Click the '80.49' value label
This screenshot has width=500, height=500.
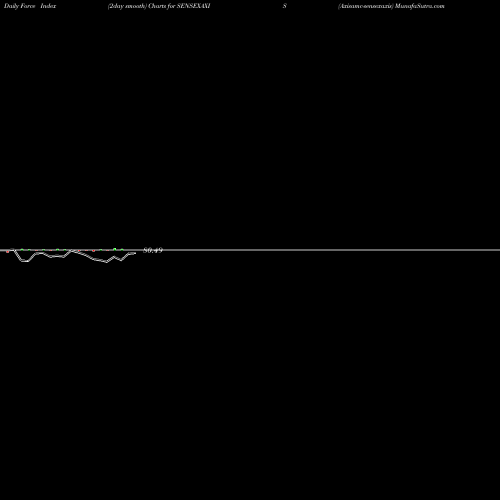tap(153, 250)
